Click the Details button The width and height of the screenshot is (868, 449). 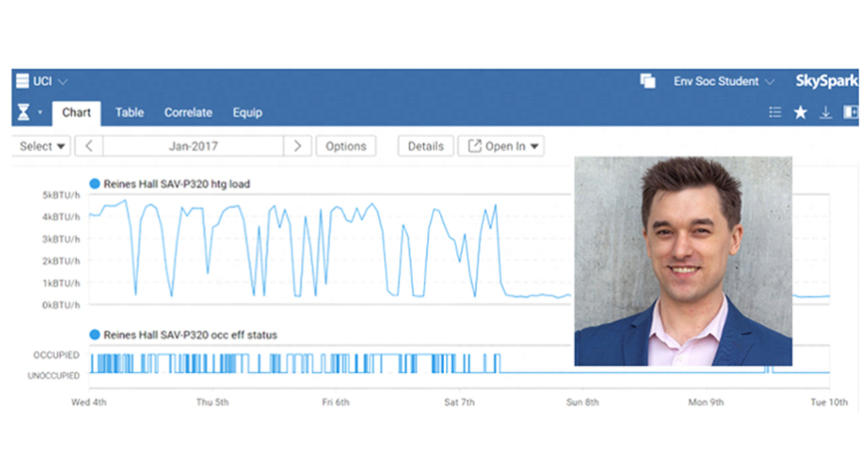[x=426, y=146]
